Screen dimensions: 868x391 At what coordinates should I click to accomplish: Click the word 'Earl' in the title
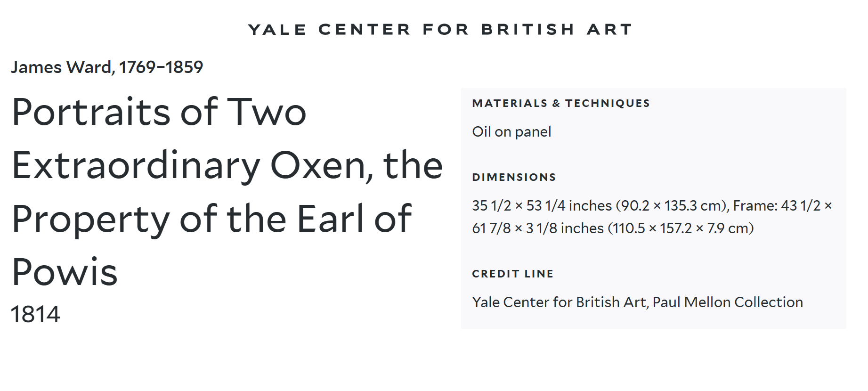coord(332,219)
